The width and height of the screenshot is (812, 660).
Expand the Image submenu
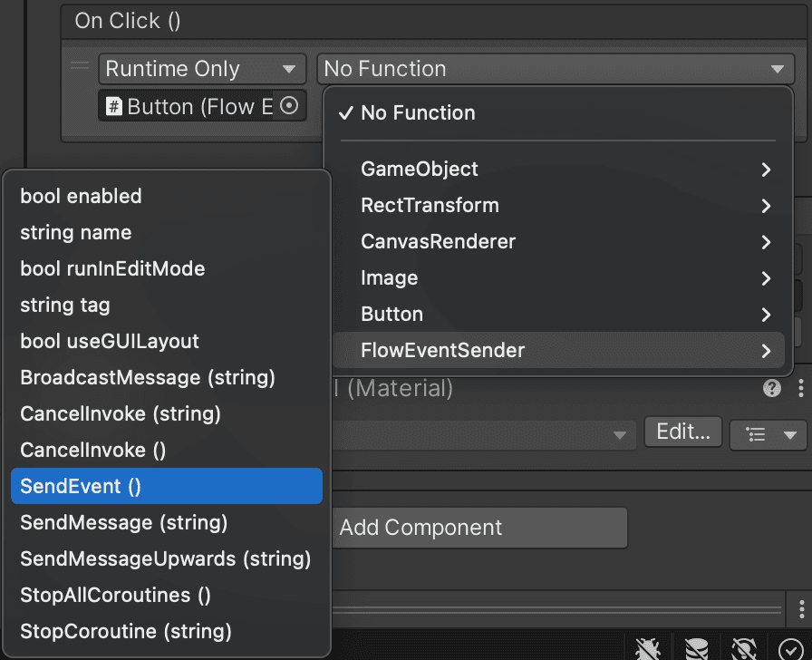(x=559, y=278)
